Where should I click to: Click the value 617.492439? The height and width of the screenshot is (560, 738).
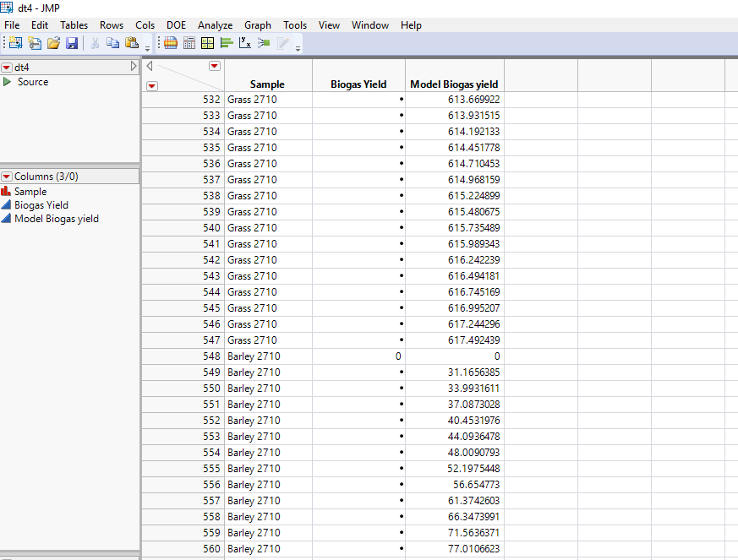pyautogui.click(x=474, y=340)
